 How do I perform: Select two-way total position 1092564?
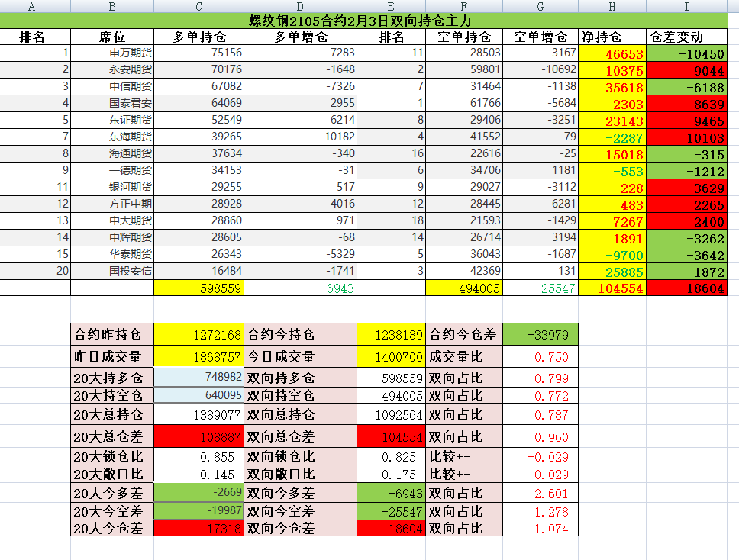point(391,414)
